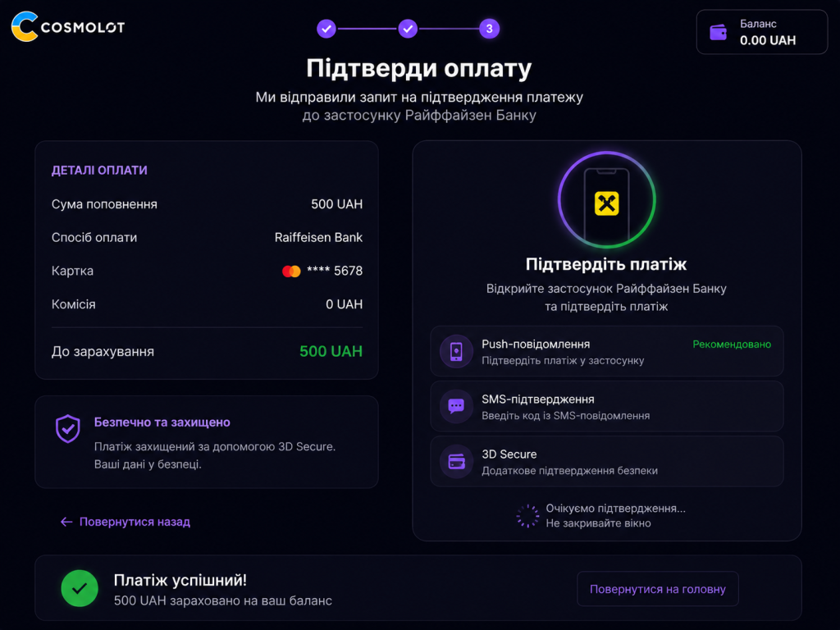Click Не закривайте вікно notice
840x630 pixels.
coord(598,523)
